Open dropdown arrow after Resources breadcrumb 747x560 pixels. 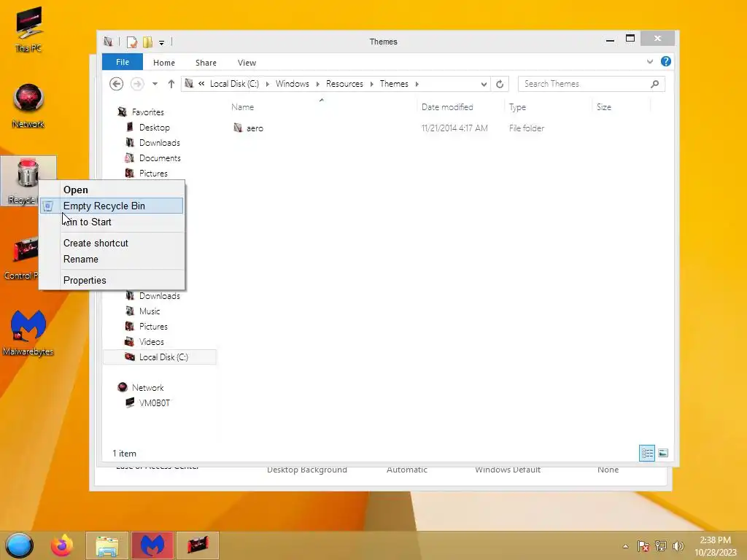click(371, 85)
